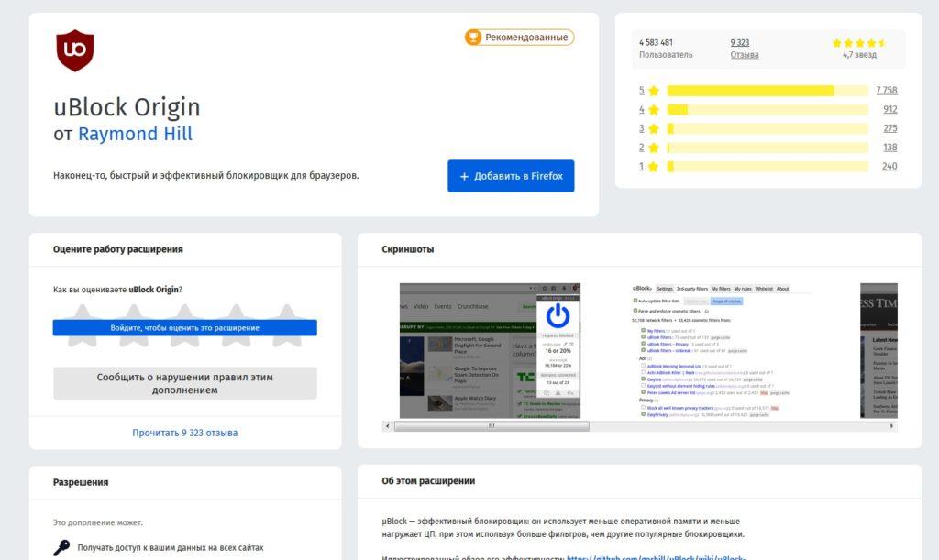Image resolution: width=939 pixels, height=560 pixels.
Task: Filter reviews by 1 star row
Action: point(768,166)
